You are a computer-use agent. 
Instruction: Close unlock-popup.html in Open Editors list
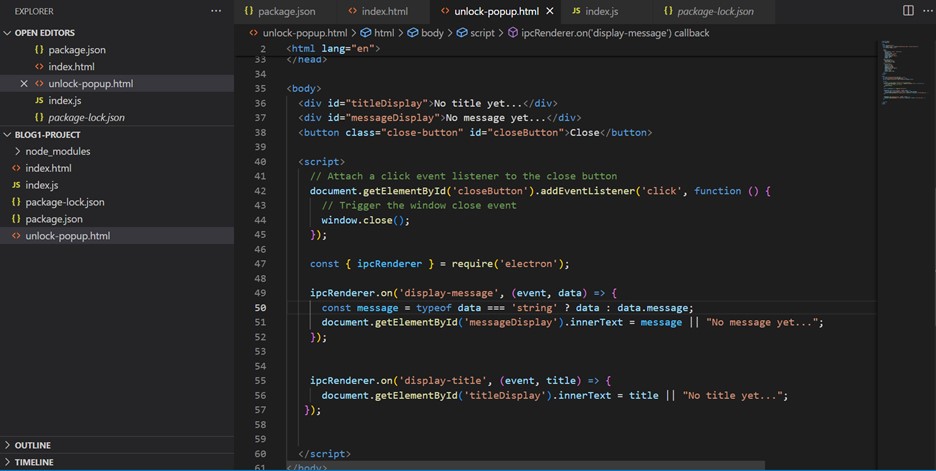click(24, 84)
